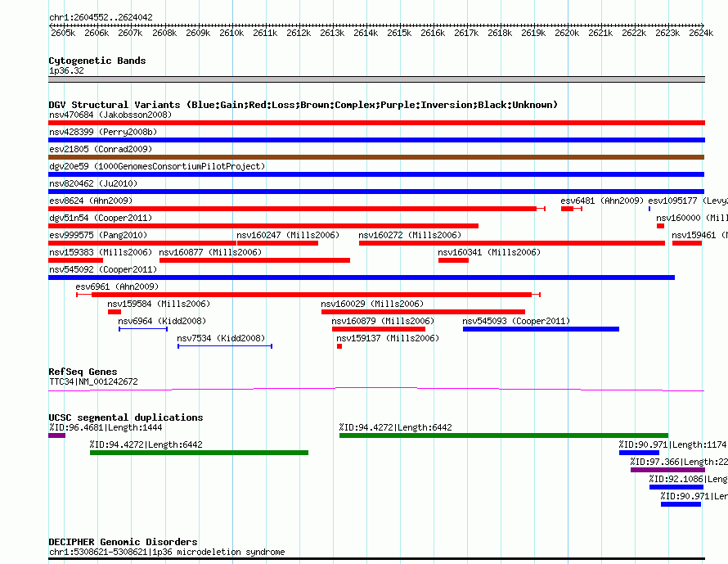The height and width of the screenshot is (564, 728).
Task: Select the green %ID:94.4272 duplication bar starting near 2613k
Action: coord(504,435)
